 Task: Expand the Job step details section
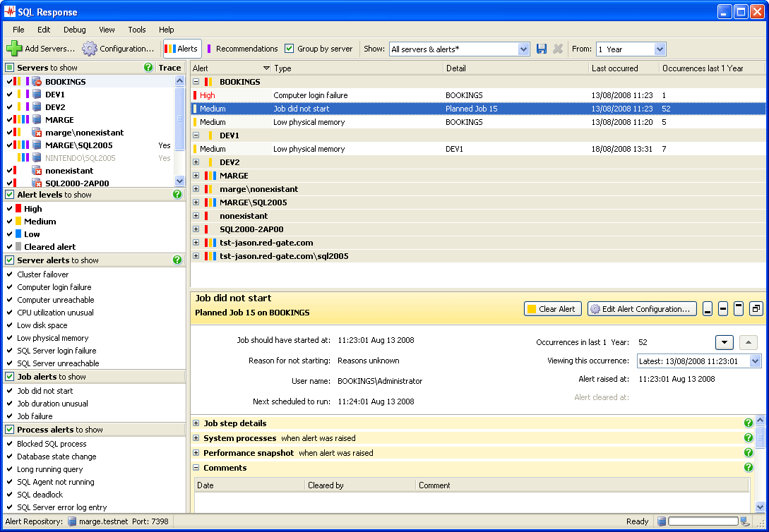coord(196,423)
